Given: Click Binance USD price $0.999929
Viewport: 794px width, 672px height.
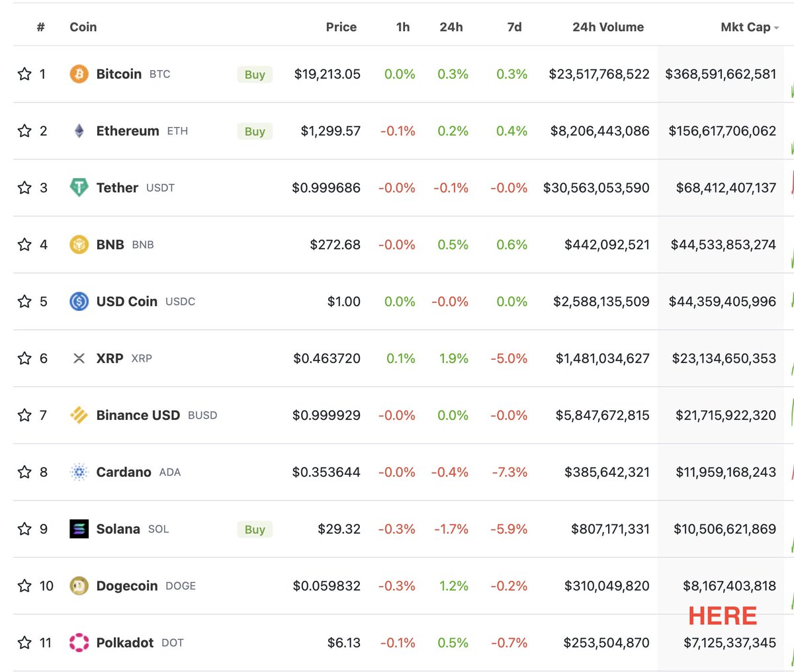Looking at the screenshot, I should 326,415.
